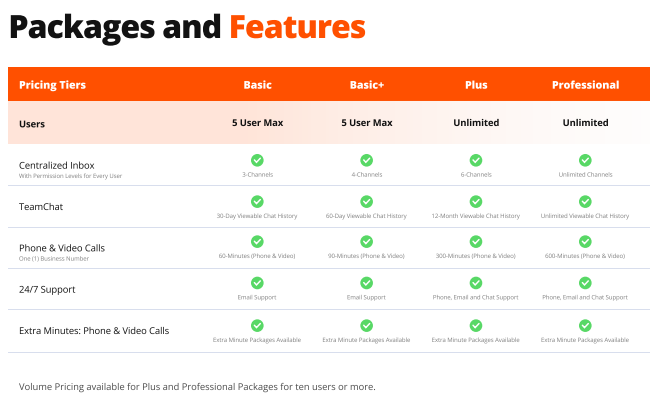Image resolution: width=665 pixels, height=409 pixels.
Task: Click the Professional Extra Minutes checkmark icon
Action: point(585,326)
